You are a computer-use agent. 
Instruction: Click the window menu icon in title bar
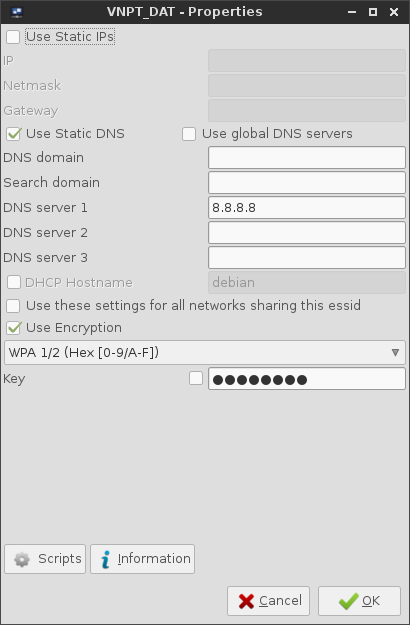[17, 12]
